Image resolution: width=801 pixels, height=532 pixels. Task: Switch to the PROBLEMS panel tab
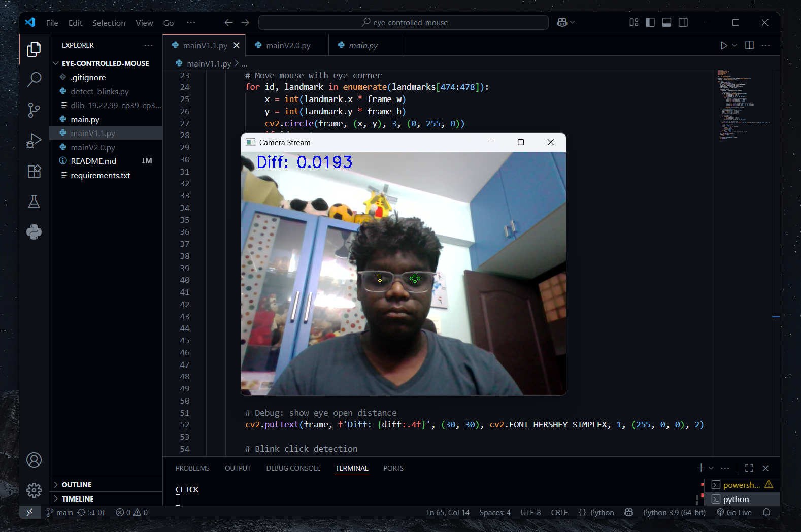192,468
